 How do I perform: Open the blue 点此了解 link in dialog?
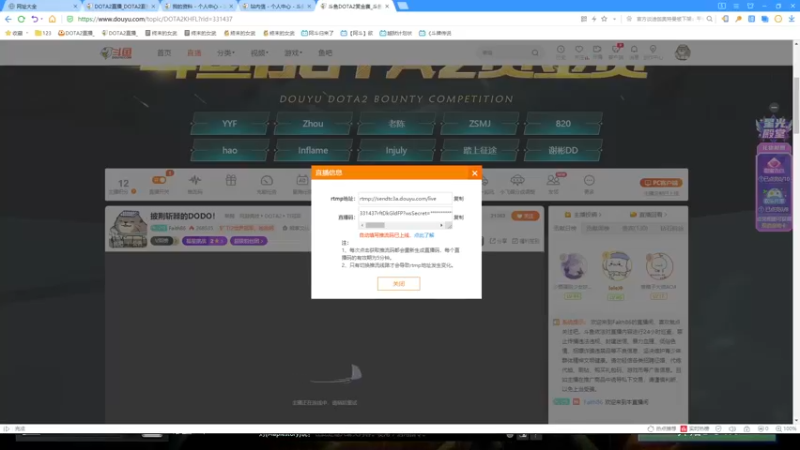pyautogui.click(x=424, y=235)
